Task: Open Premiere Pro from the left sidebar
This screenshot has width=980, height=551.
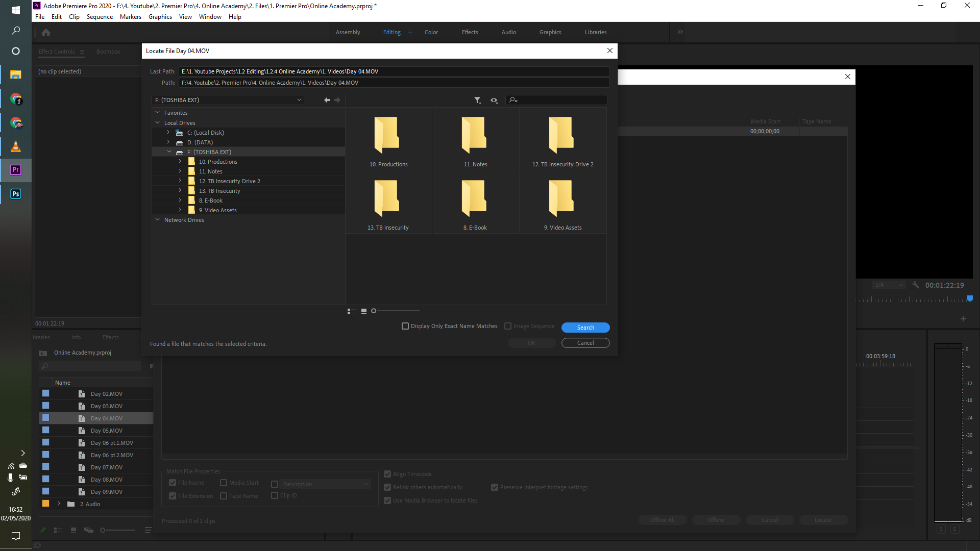Action: click(x=15, y=170)
